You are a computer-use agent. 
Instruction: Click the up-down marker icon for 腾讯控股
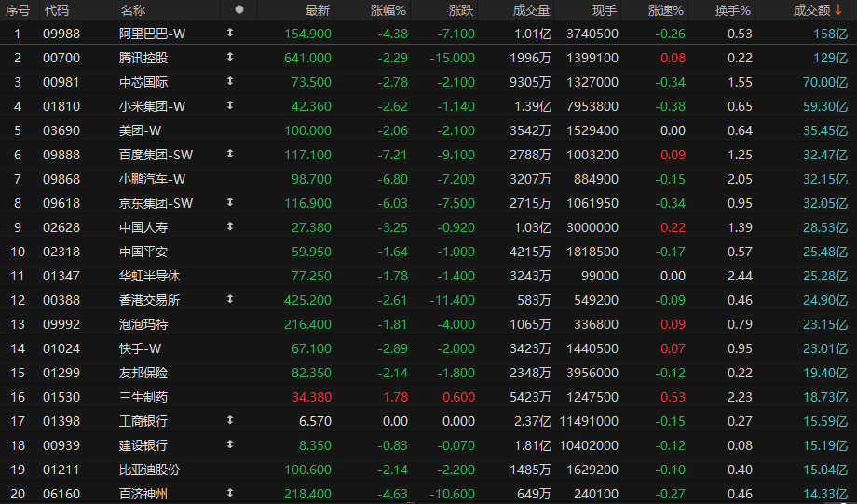(230, 57)
